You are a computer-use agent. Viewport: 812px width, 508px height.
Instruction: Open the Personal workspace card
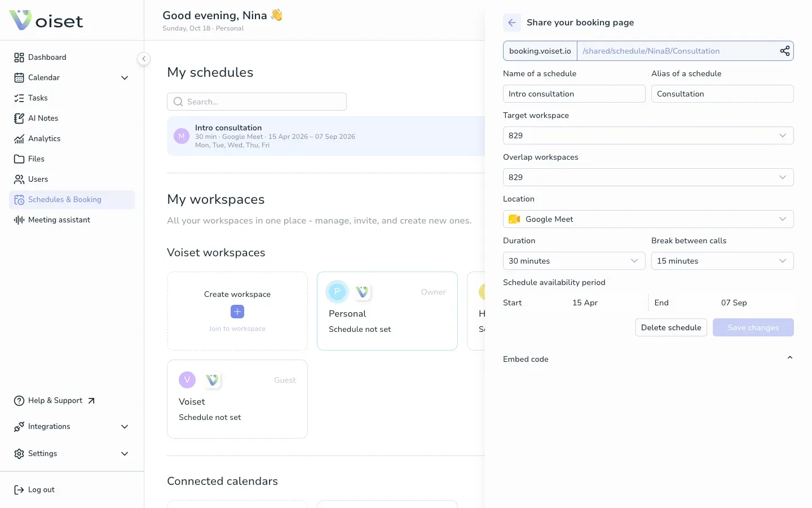387,311
